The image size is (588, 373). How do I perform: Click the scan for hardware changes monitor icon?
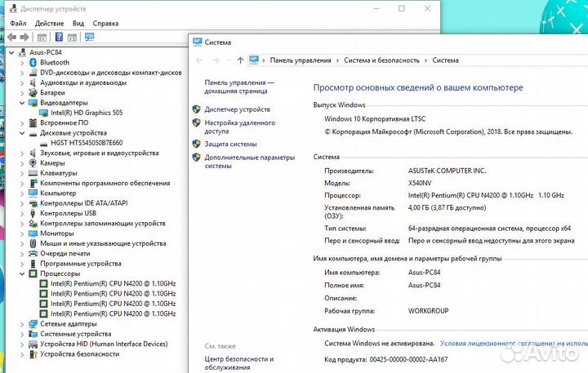(89, 37)
